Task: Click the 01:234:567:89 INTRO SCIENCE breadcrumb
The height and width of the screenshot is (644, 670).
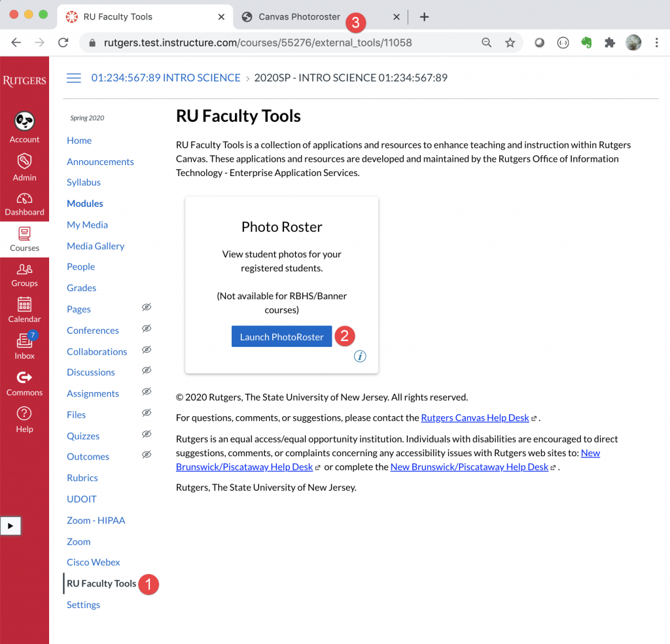Action: click(166, 78)
